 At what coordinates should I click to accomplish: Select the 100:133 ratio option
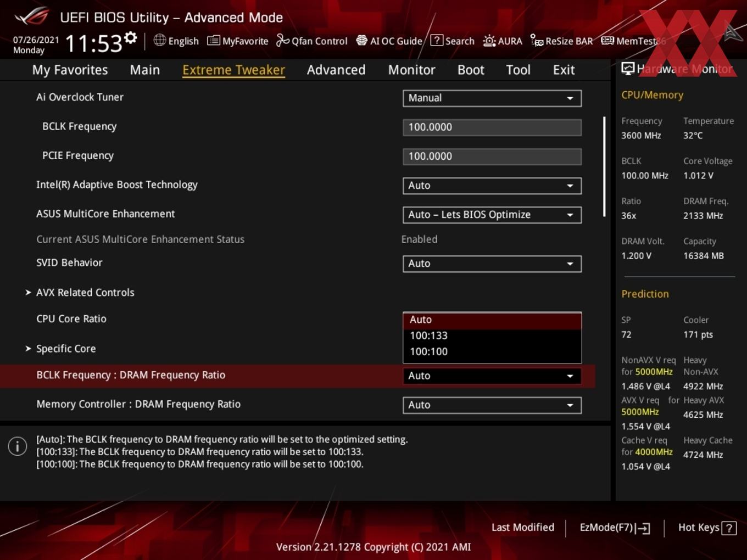point(492,335)
